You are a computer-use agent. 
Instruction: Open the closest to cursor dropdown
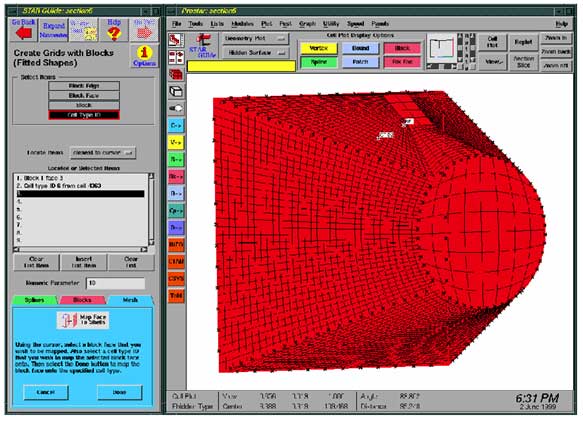[x=103, y=153]
